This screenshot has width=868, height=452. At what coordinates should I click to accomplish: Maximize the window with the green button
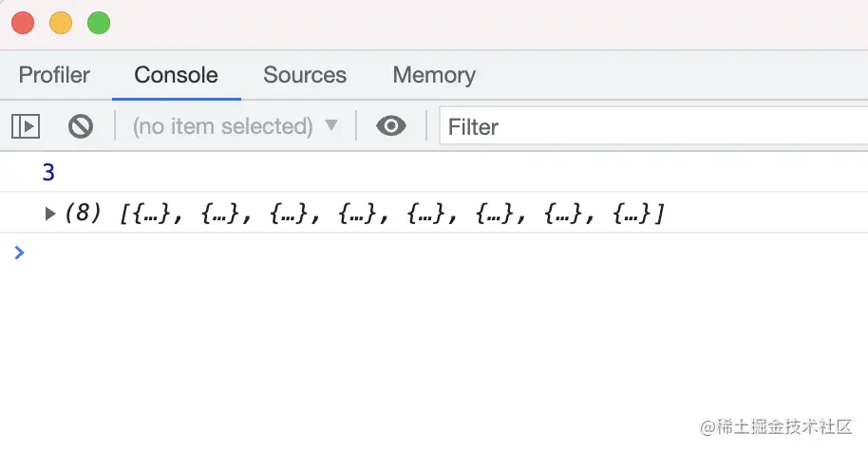(x=99, y=23)
